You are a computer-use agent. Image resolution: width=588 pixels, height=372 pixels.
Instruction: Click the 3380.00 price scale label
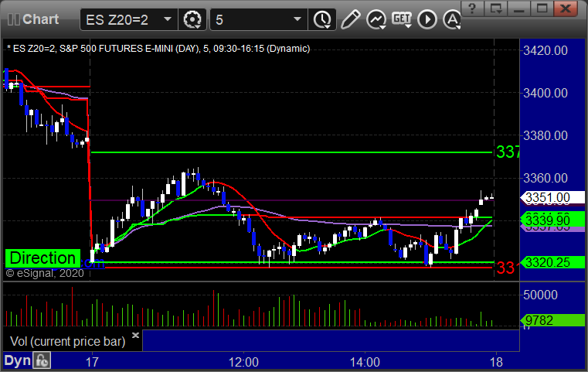click(546, 135)
